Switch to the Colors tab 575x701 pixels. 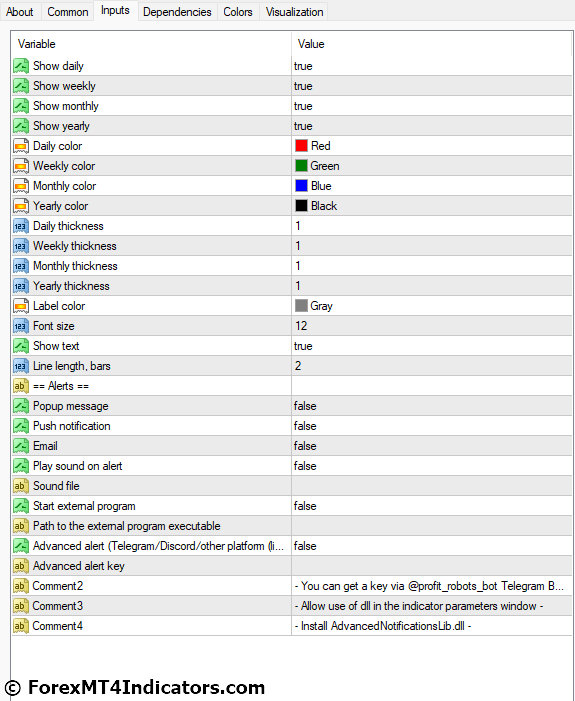[x=238, y=12]
